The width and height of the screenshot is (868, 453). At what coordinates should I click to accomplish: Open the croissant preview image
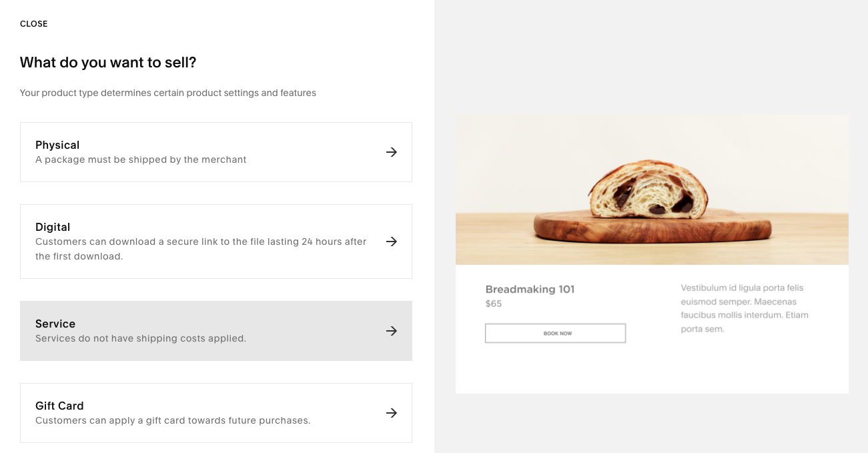(652, 190)
